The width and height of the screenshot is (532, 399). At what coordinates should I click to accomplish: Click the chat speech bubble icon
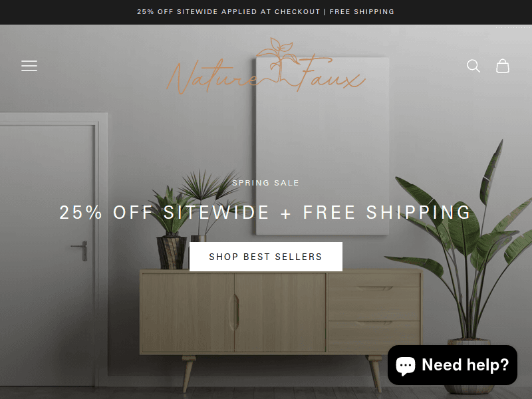[x=406, y=366]
